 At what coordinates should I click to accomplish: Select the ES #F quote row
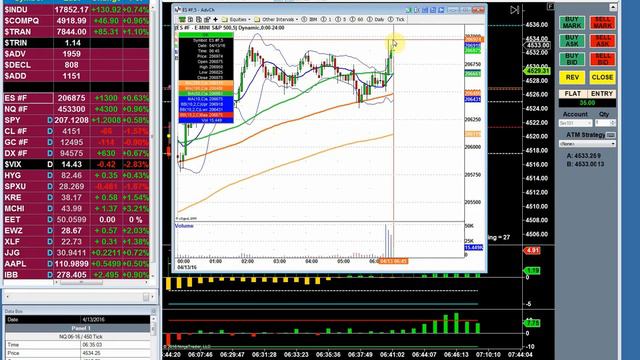(76, 98)
